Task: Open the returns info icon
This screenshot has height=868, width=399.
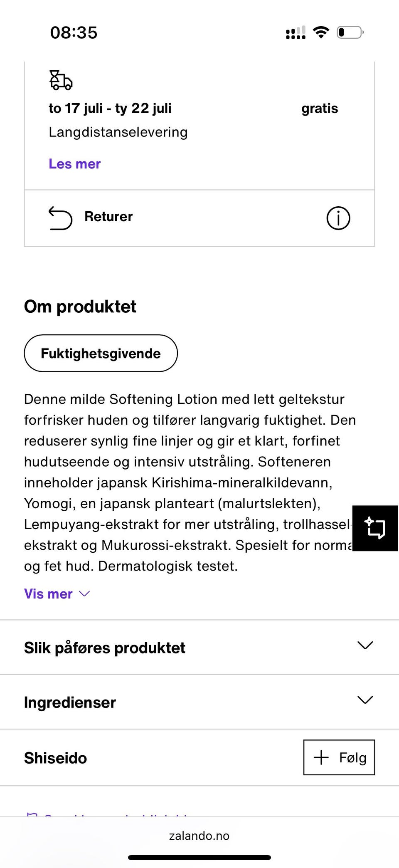Action: (338, 218)
